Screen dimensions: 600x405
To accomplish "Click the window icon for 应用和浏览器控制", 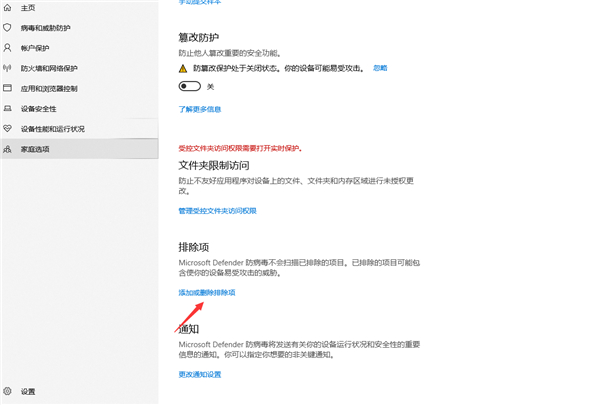I will tap(8, 88).
